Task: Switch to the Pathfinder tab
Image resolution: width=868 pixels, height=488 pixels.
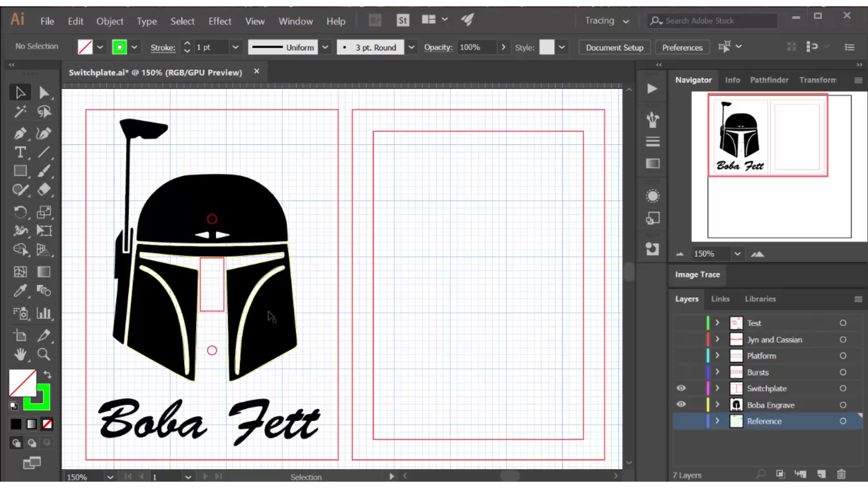Action: (769, 80)
